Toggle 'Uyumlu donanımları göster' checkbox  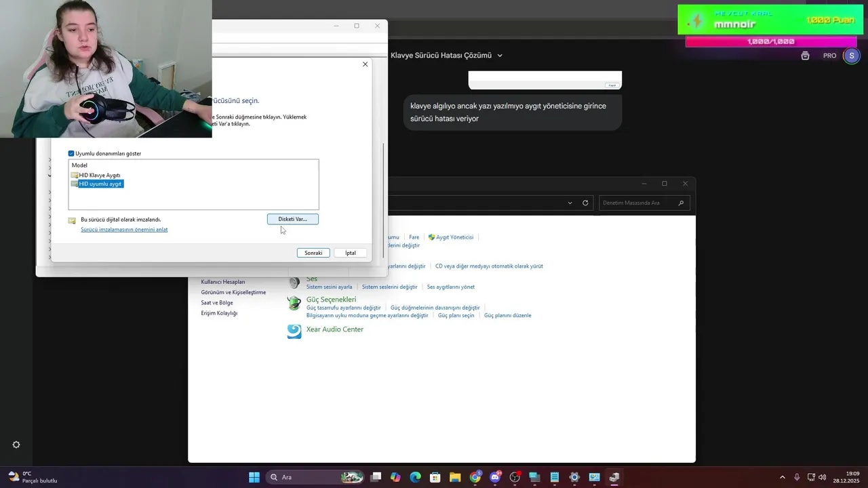coord(71,154)
